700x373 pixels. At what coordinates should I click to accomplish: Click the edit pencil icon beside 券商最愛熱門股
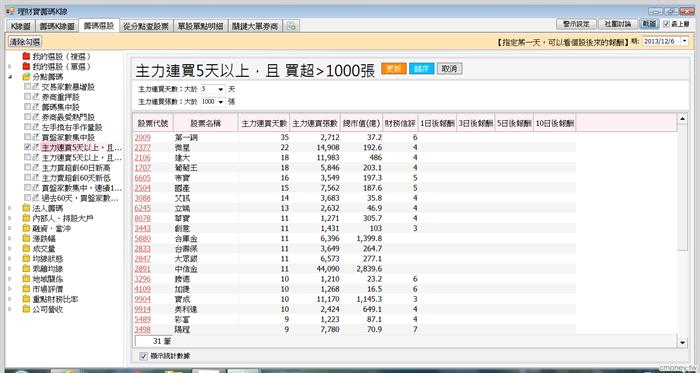36,117
